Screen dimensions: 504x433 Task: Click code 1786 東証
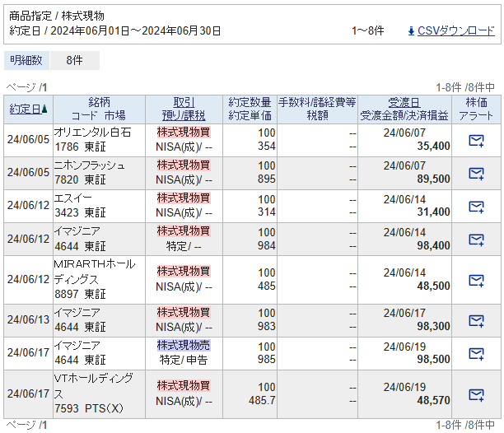click(81, 147)
